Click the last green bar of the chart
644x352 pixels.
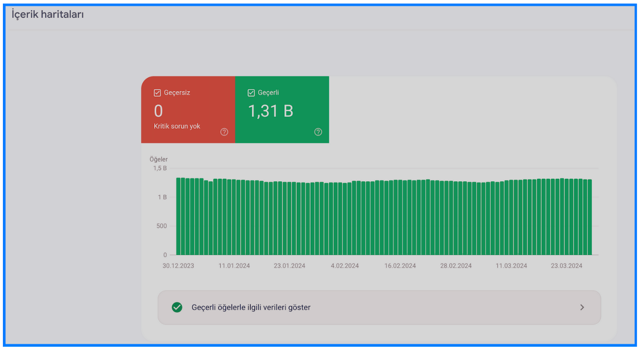pyautogui.click(x=590, y=217)
